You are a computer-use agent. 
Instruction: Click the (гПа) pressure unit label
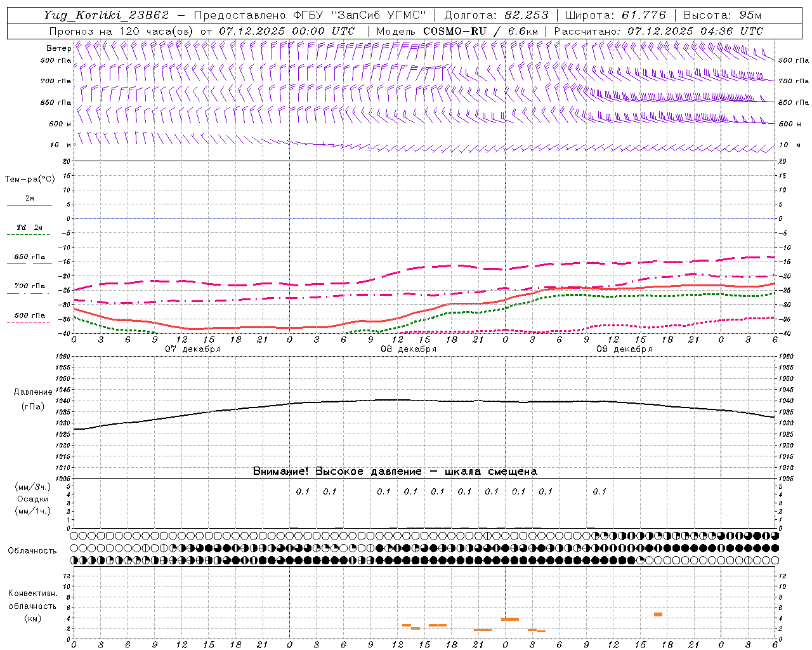tap(33, 407)
